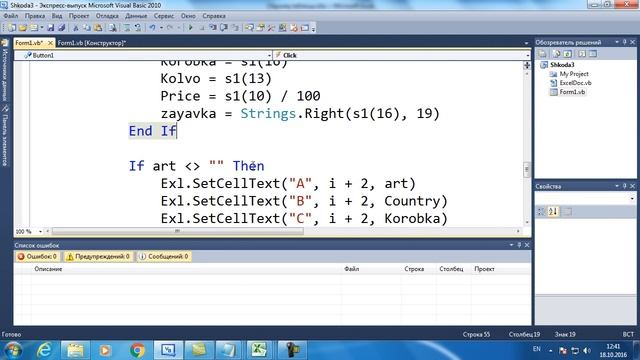Open the Properties panel window options arrow

coord(617,186)
